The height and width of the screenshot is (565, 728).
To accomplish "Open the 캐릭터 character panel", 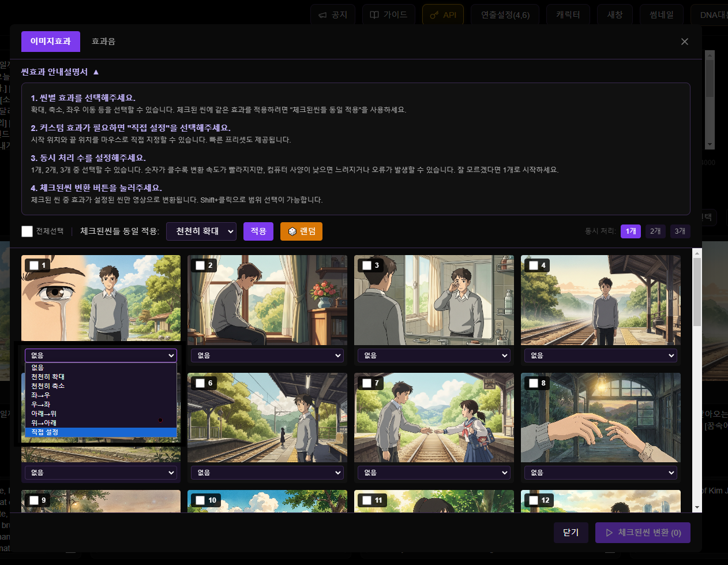I will point(568,15).
